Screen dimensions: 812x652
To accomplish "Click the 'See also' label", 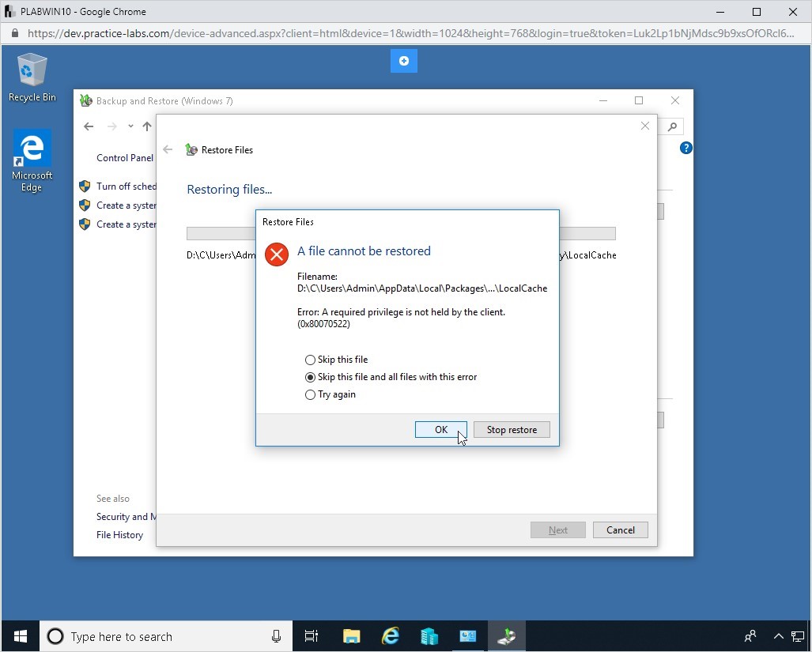I will [x=113, y=499].
